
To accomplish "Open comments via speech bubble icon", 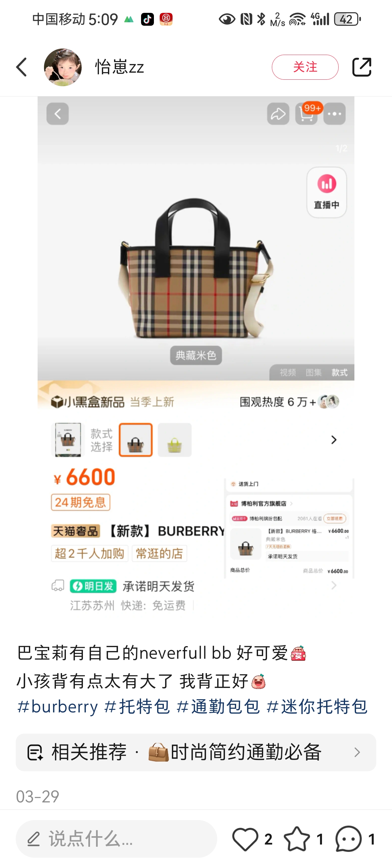I will [349, 839].
